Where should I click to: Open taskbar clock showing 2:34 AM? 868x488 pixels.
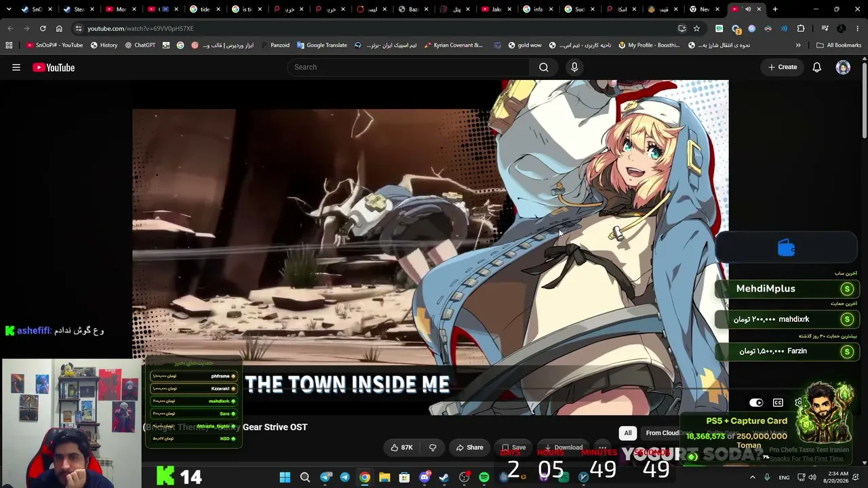(837, 477)
